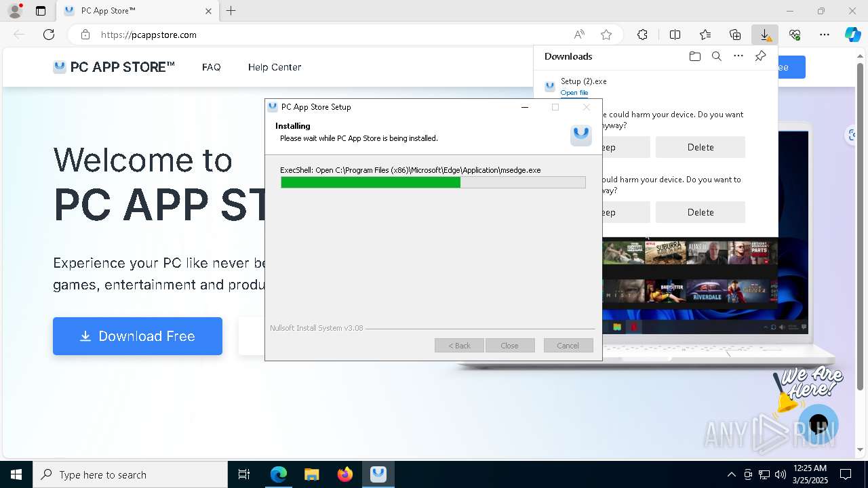Click the Back button in setup dialog

pos(459,346)
